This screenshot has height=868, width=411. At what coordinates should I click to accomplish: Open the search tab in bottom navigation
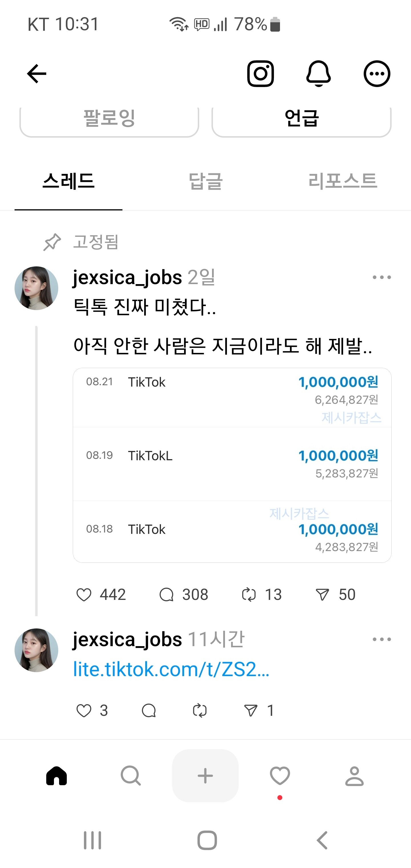(131, 776)
